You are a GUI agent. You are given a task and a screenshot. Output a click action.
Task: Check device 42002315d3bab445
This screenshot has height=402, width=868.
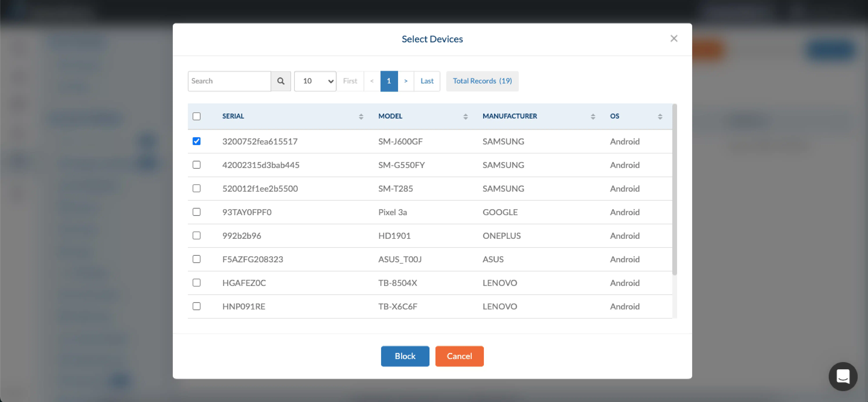tap(196, 165)
